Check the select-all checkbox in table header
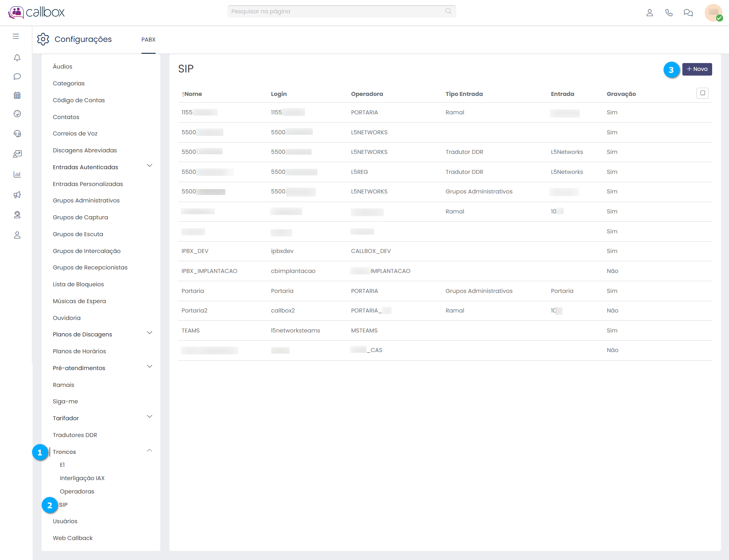 point(702,93)
